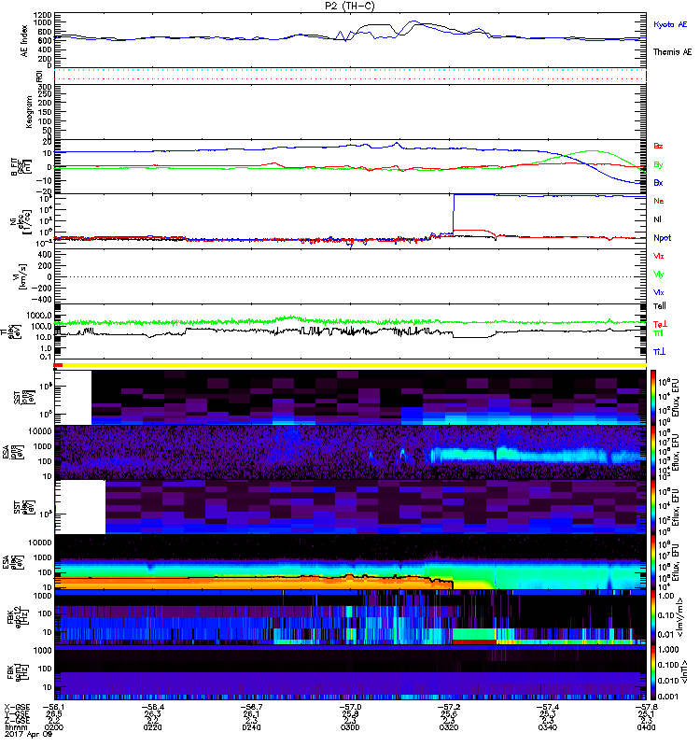The width and height of the screenshot is (700, 747).
Task: Select the "1.00" tick on mV/m color bar
Action: (x=665, y=596)
